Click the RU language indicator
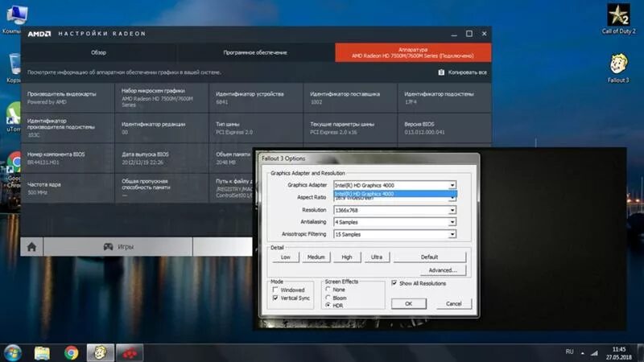The image size is (644, 362). pos(569,352)
